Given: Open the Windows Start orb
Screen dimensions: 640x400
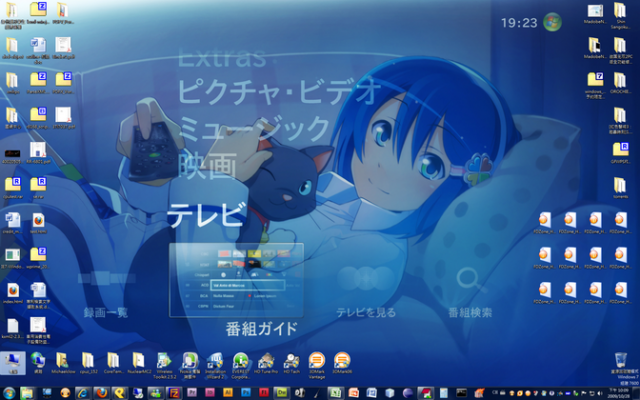Looking at the screenshot, I should [x=9, y=393].
